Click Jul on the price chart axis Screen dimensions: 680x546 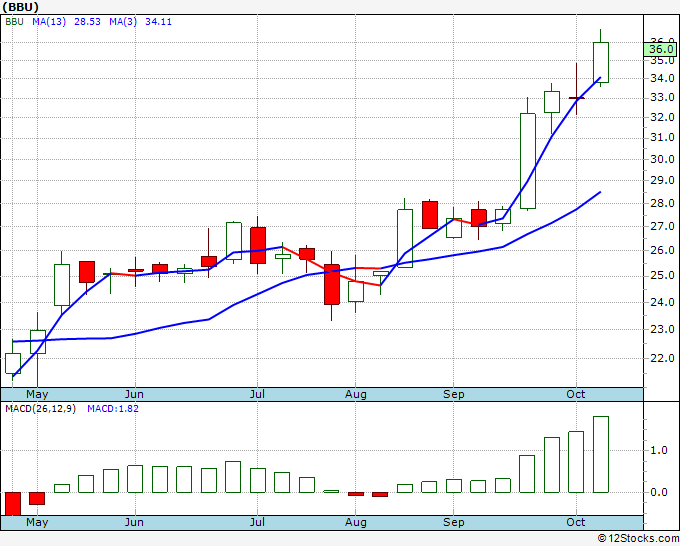[x=257, y=395]
